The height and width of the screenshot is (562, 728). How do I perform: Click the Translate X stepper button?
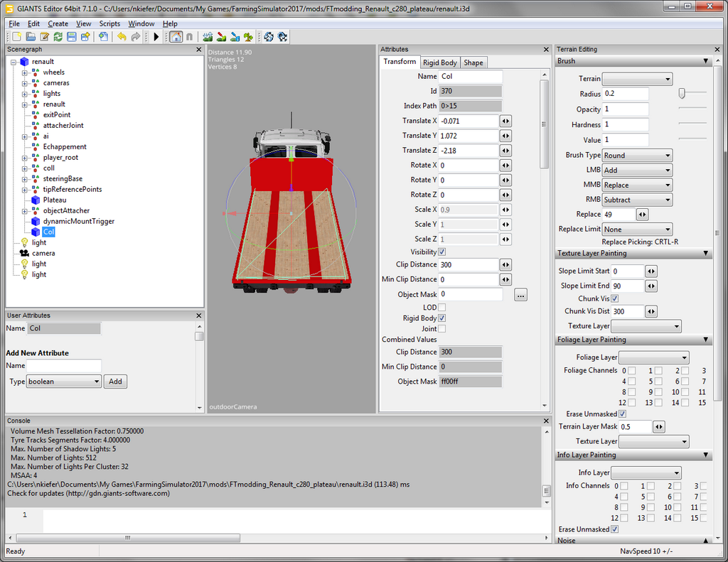505,121
